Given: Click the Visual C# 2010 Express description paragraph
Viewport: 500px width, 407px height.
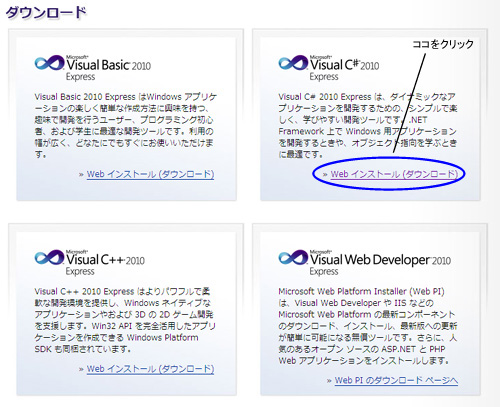Looking at the screenshot, I should coord(368,125).
